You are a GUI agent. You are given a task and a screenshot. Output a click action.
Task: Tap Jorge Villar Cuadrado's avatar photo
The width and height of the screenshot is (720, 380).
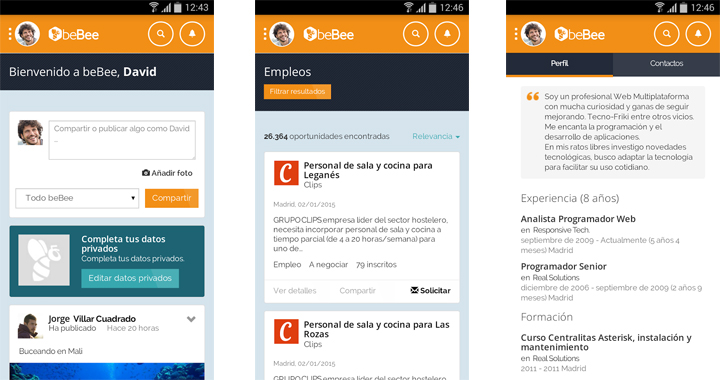30,326
